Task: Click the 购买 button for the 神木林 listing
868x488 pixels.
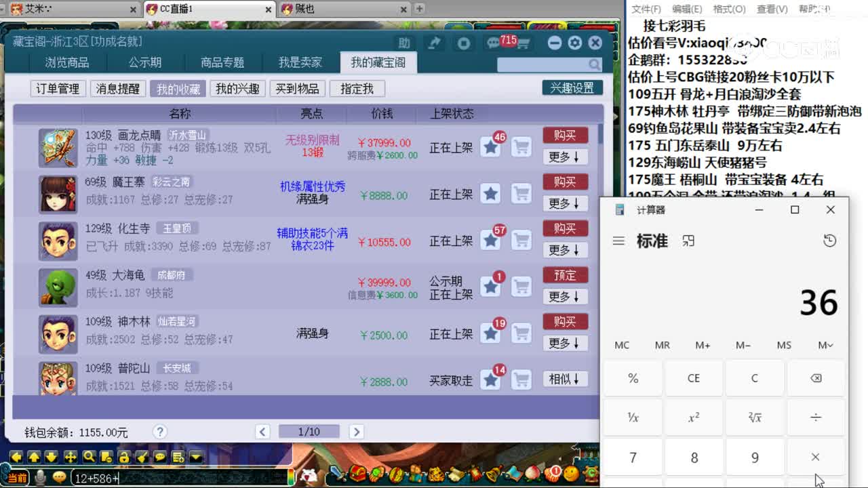Action: pos(565,321)
